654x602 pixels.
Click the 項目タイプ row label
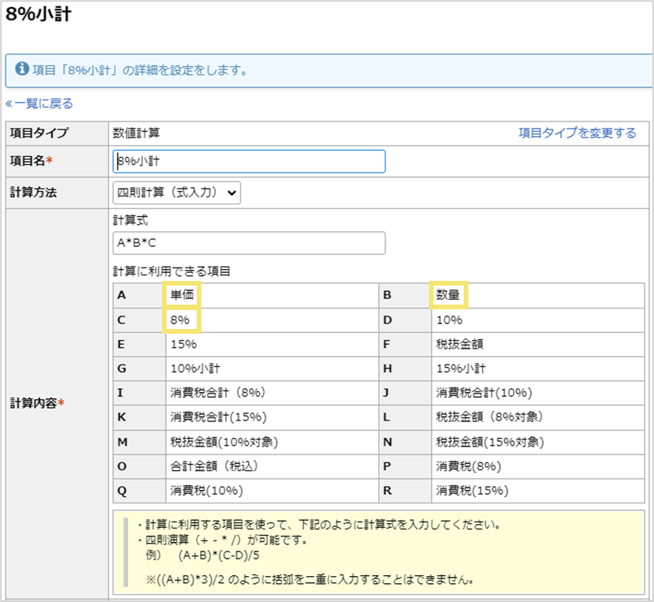click(x=39, y=133)
